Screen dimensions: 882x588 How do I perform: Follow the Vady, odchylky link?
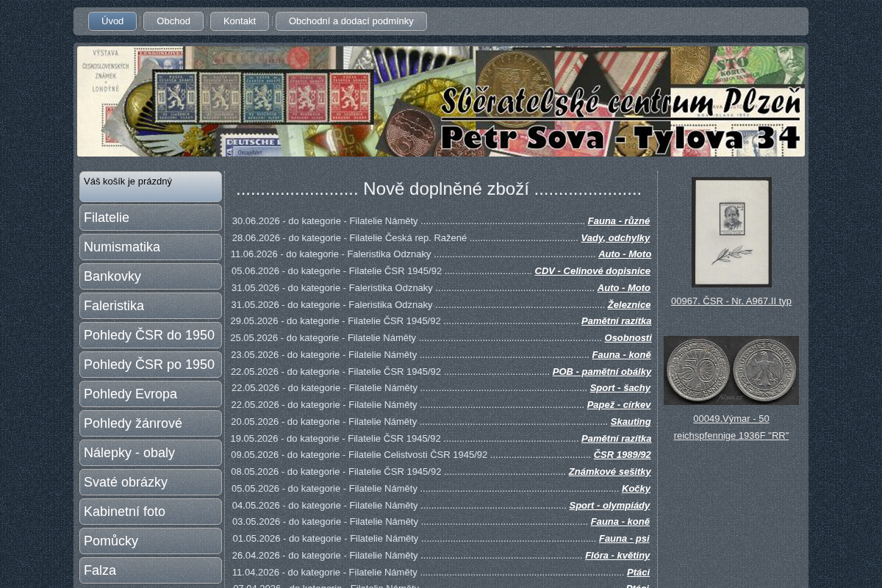(x=615, y=238)
